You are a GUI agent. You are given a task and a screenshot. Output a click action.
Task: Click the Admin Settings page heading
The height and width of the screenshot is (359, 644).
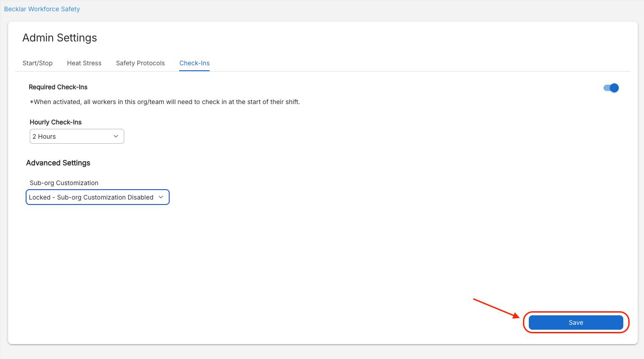(59, 38)
